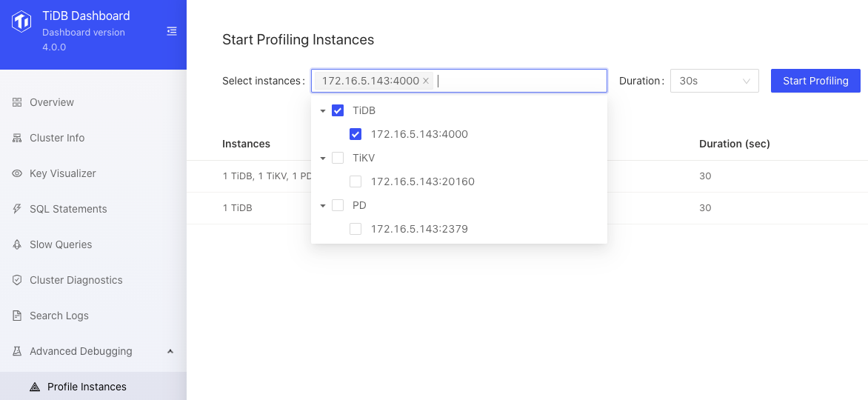Click the Key Visualizer eye icon
Image resolution: width=868 pixels, height=400 pixels.
coord(17,173)
